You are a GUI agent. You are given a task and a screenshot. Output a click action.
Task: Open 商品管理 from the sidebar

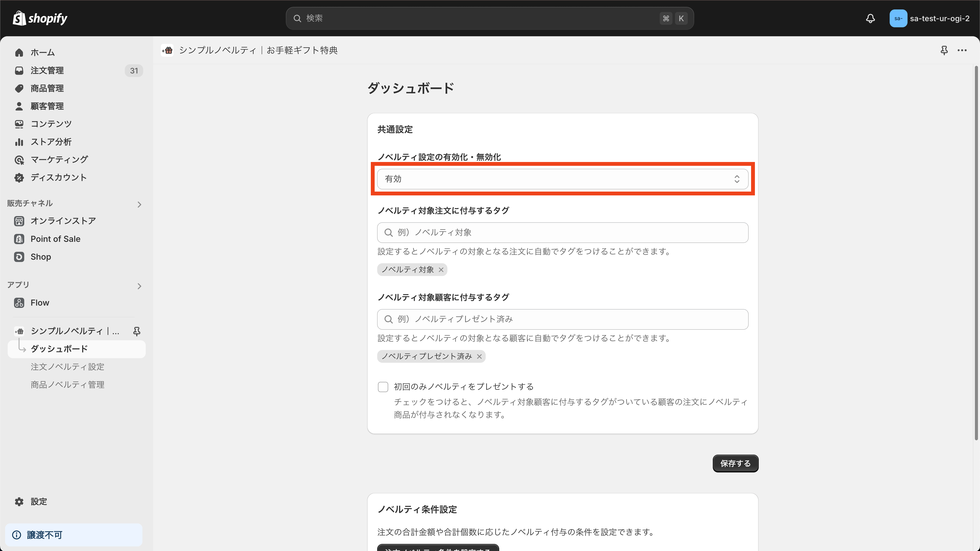pyautogui.click(x=47, y=88)
